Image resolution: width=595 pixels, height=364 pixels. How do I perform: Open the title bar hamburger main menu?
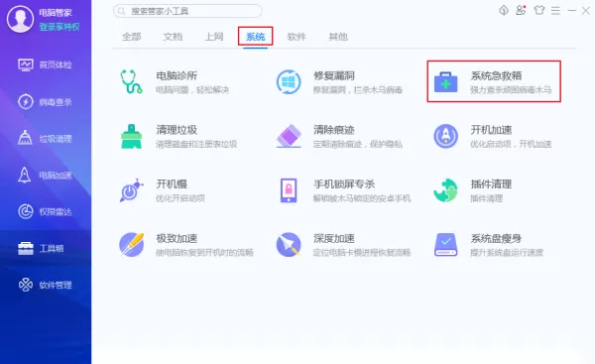click(x=555, y=11)
